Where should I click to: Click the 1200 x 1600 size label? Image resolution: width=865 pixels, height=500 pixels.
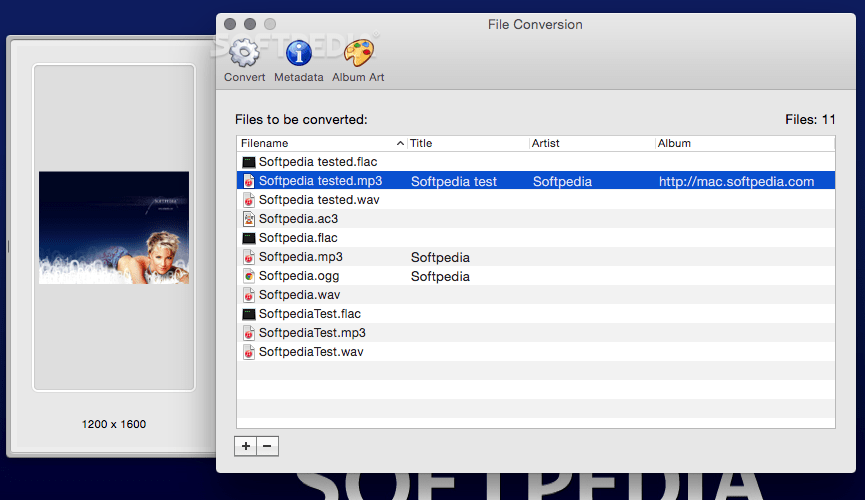(114, 424)
